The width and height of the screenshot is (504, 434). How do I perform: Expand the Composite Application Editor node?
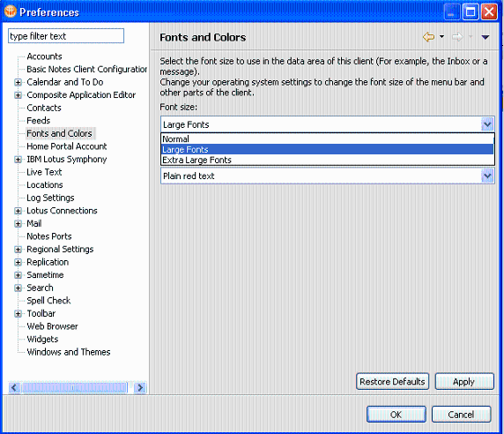click(19, 95)
